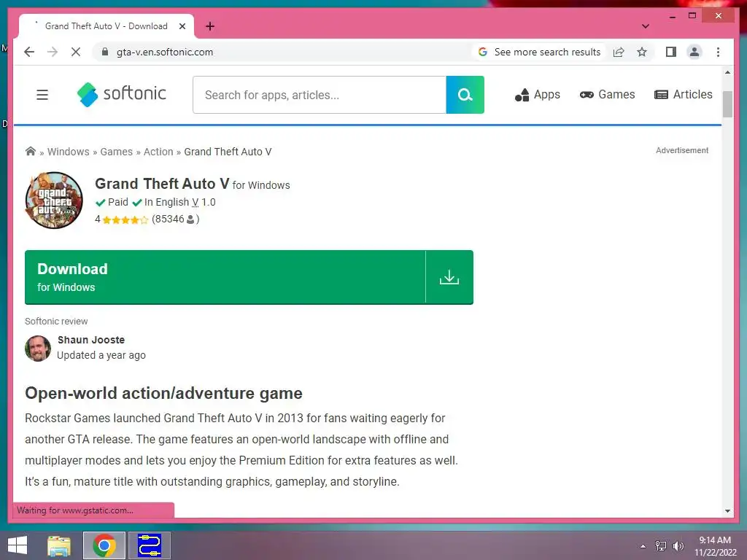Viewport: 747px width, 560px height.
Task: Click the Grand Theft Auto V game thumbnail
Action: point(54,201)
